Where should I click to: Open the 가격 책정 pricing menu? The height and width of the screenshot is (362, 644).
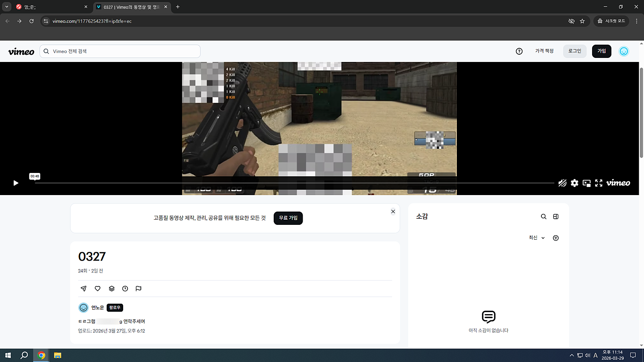[544, 51]
